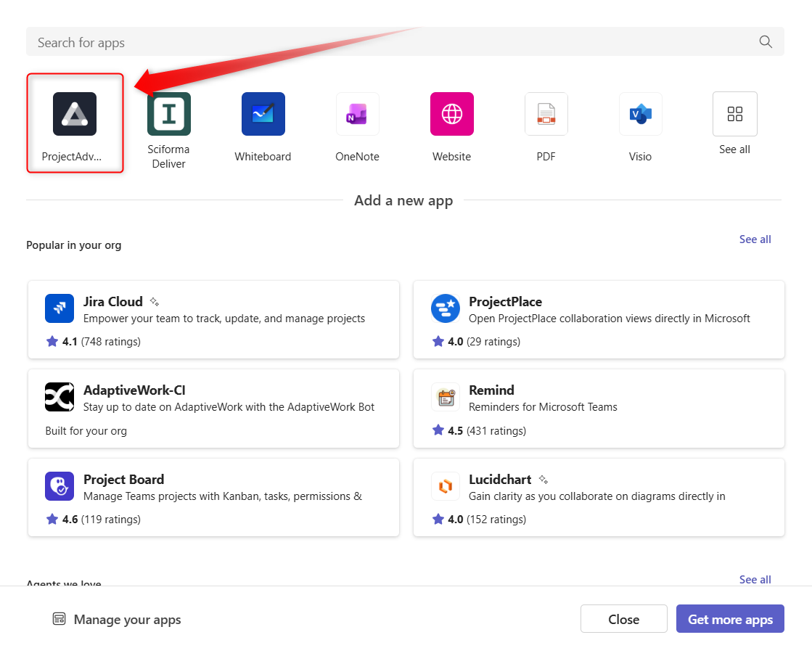Click the Built for your org label
This screenshot has height=648, width=812.
click(x=86, y=431)
